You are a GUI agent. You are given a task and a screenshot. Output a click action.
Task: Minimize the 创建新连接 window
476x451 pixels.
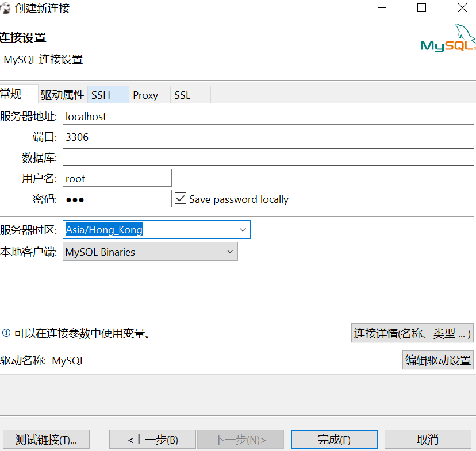coord(382,8)
